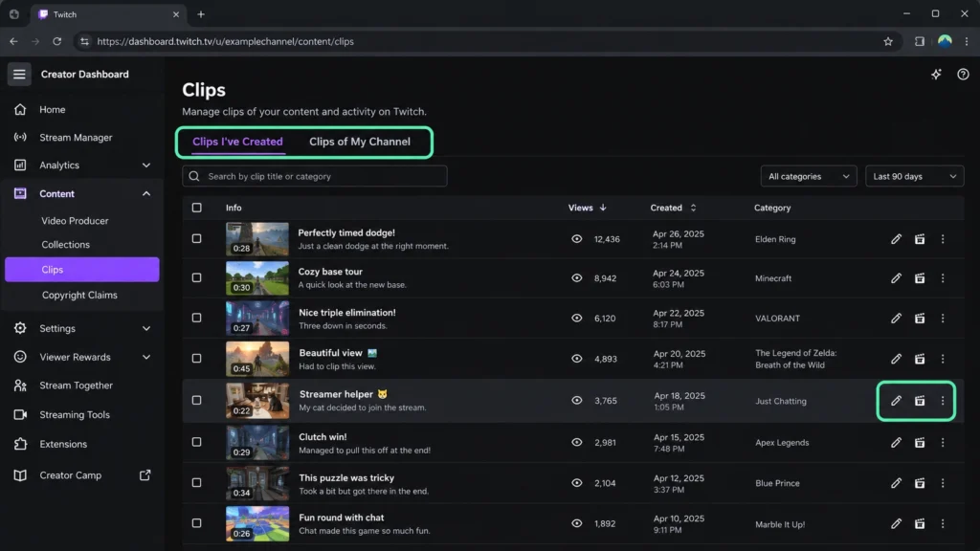Open more options for 'Perfectly timed dodge!'

(x=943, y=238)
